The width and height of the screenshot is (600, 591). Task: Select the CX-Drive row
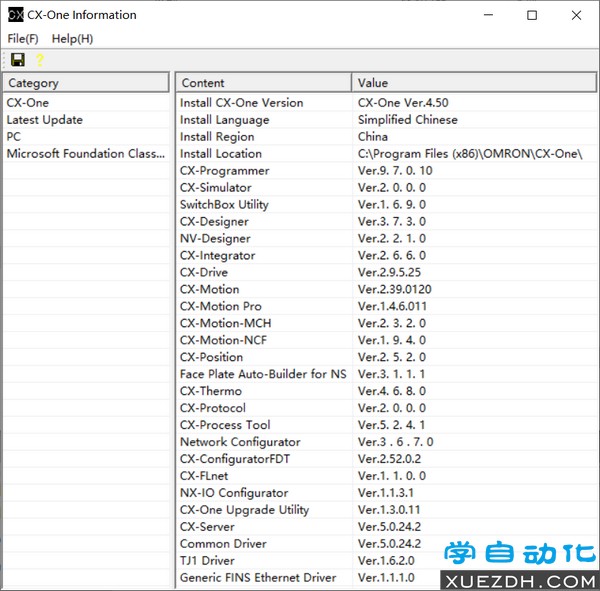click(386, 272)
